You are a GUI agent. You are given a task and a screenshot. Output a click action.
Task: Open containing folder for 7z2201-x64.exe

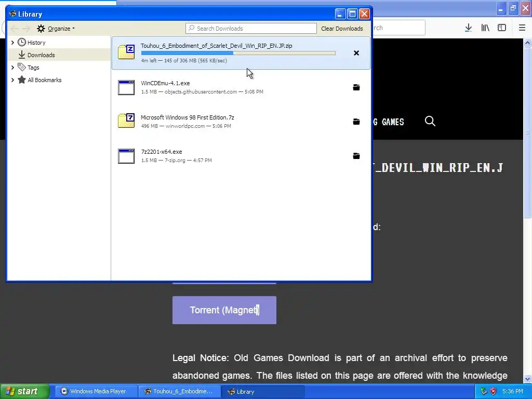pos(356,156)
